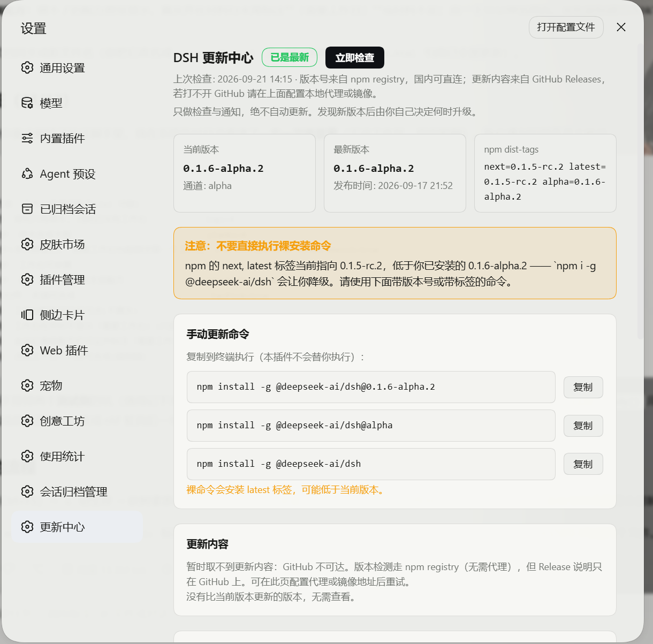Click the npm dist-tags card
Viewport: 653px width, 644px height.
(x=545, y=173)
